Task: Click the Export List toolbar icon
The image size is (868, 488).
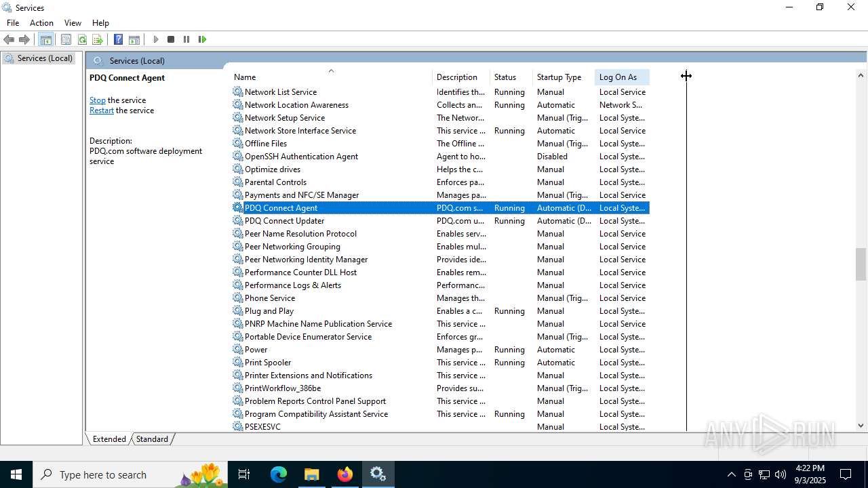Action: click(x=98, y=39)
